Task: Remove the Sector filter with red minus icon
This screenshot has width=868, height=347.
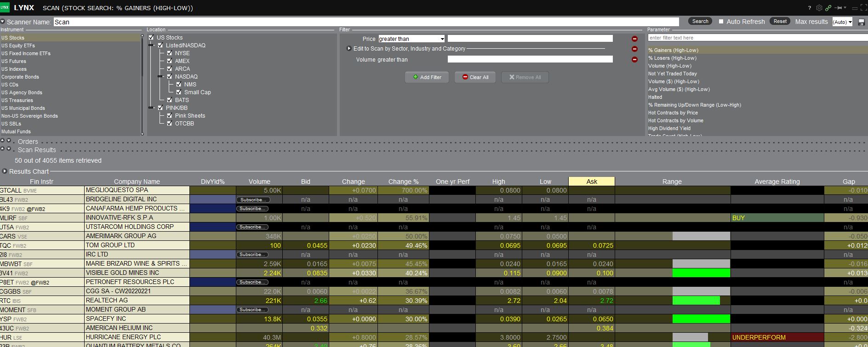Action: 634,49
